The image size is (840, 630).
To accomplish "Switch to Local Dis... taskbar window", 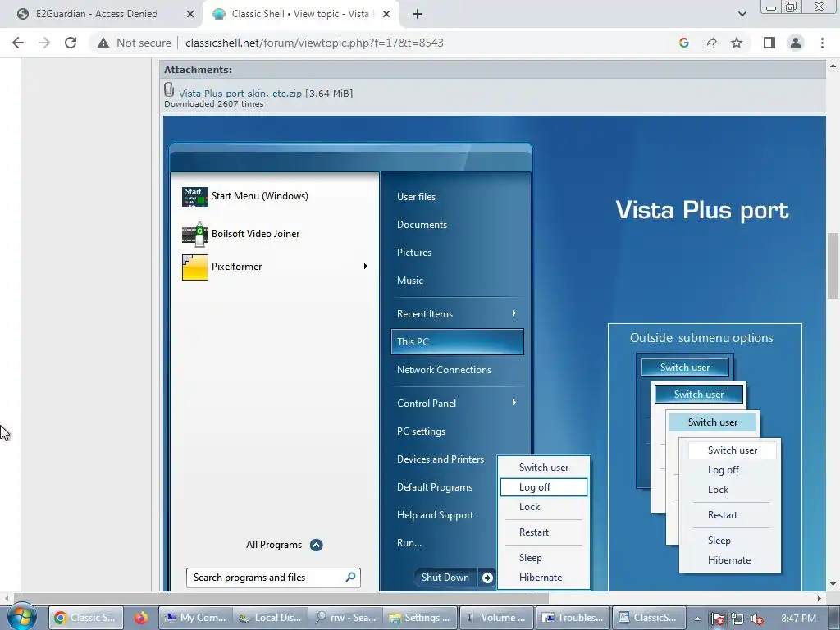I will pos(271,618).
